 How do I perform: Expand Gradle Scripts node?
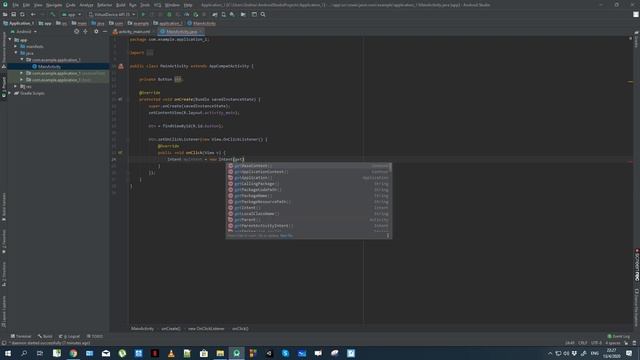[x=10, y=93]
